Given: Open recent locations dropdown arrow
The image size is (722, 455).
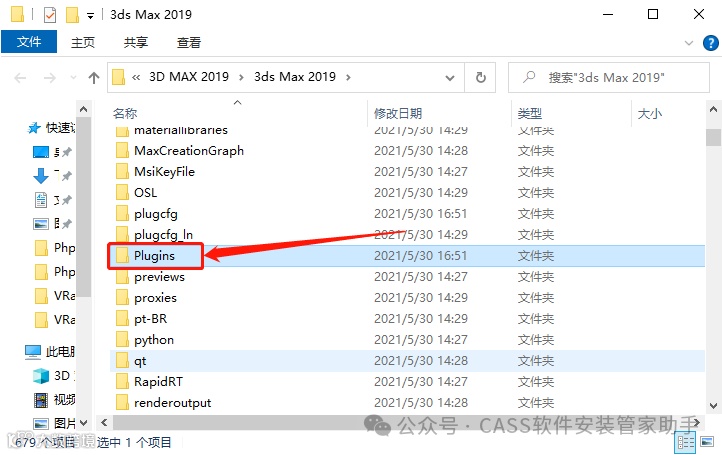Looking at the screenshot, I should point(73,78).
